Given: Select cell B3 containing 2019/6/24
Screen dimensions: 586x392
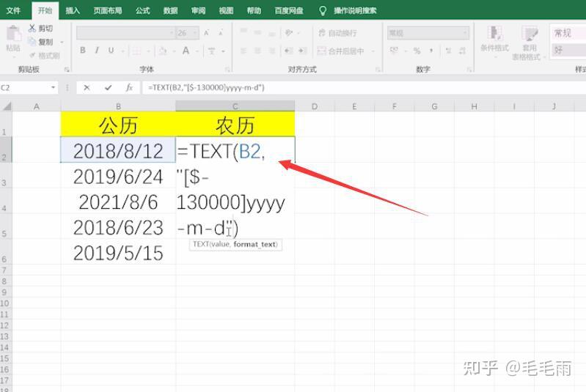Looking at the screenshot, I should [118, 176].
